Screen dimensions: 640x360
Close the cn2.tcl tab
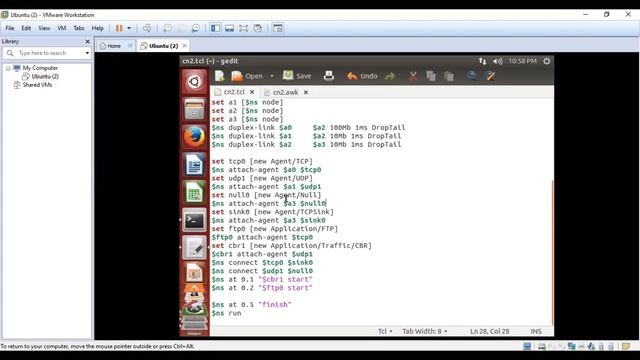[252, 92]
